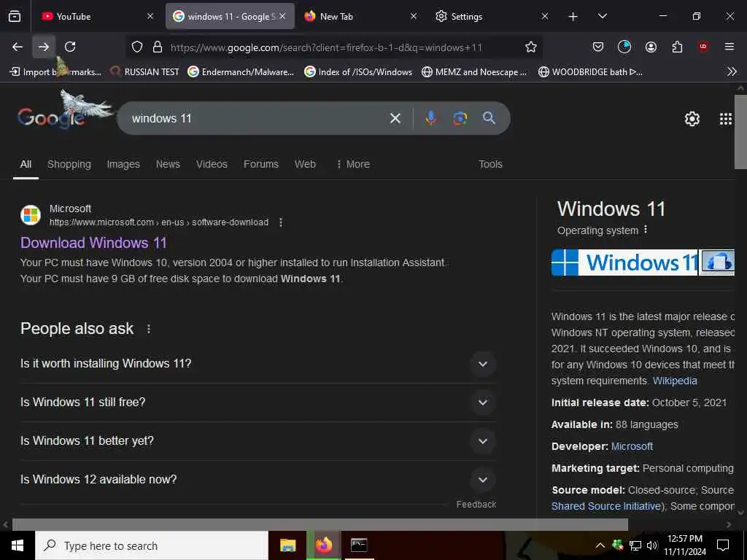
Task: Open Endermanch/Malware bookmark
Action: 241,72
